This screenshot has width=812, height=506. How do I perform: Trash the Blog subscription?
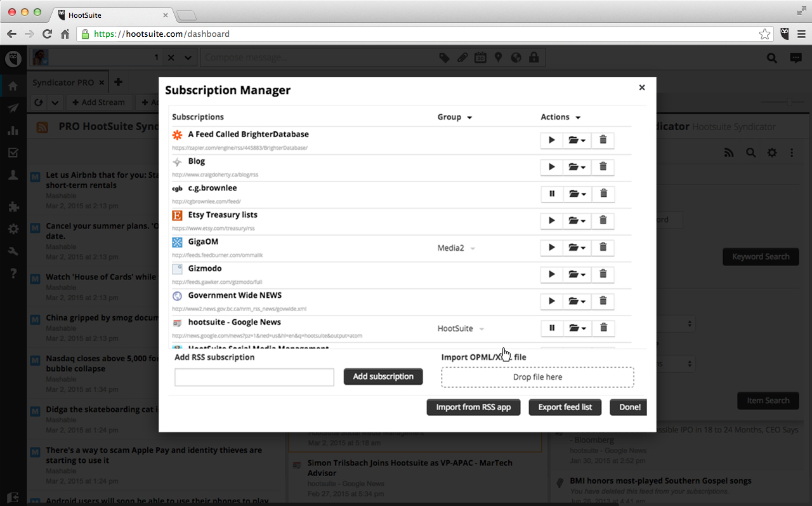click(603, 167)
